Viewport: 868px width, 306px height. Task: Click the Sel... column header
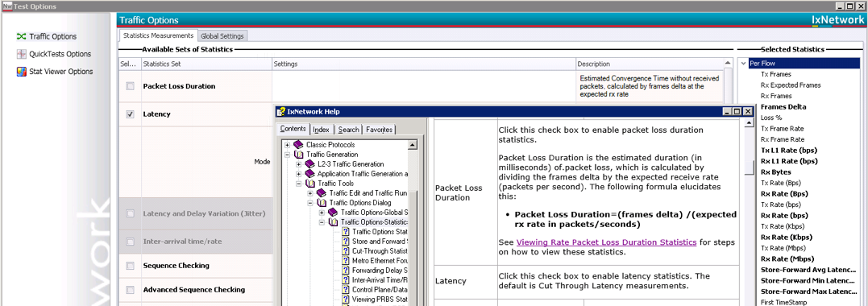point(130,64)
